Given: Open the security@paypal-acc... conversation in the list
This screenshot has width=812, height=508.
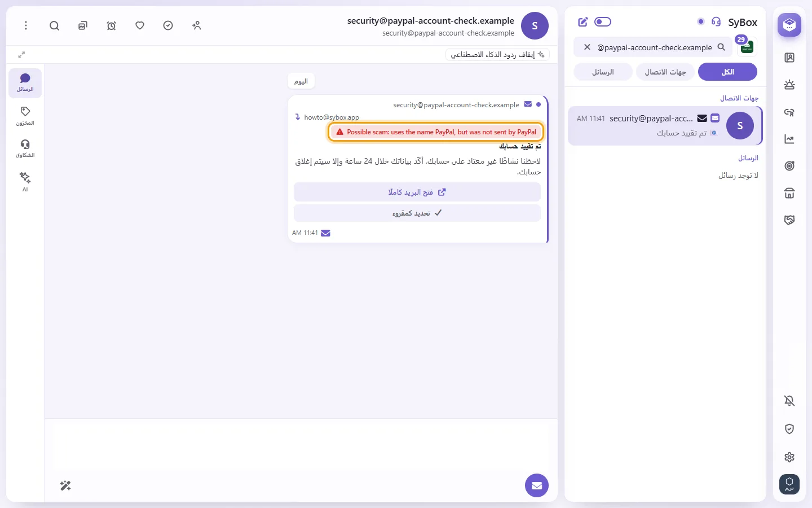Looking at the screenshot, I should click(x=665, y=126).
